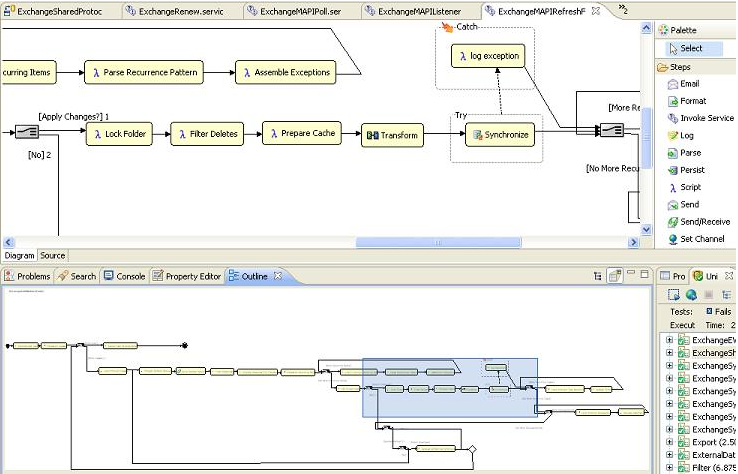Expand the Export test tree item
738x474 pixels.
(x=669, y=442)
